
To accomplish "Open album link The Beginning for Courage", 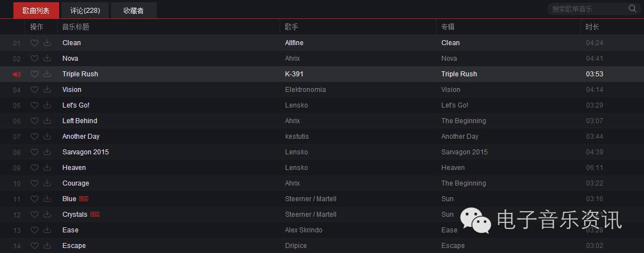I will (463, 183).
